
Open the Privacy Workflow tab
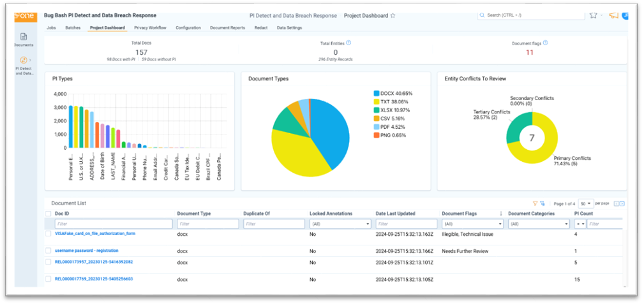click(x=151, y=28)
